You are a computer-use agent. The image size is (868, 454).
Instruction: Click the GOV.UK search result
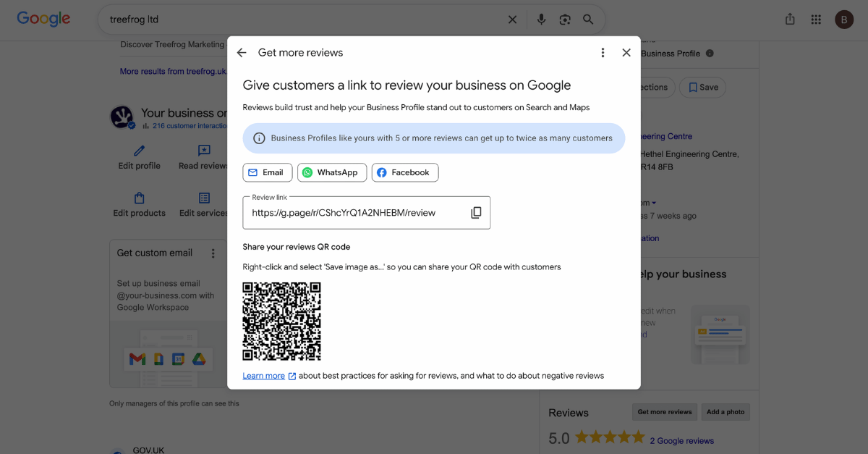148,450
